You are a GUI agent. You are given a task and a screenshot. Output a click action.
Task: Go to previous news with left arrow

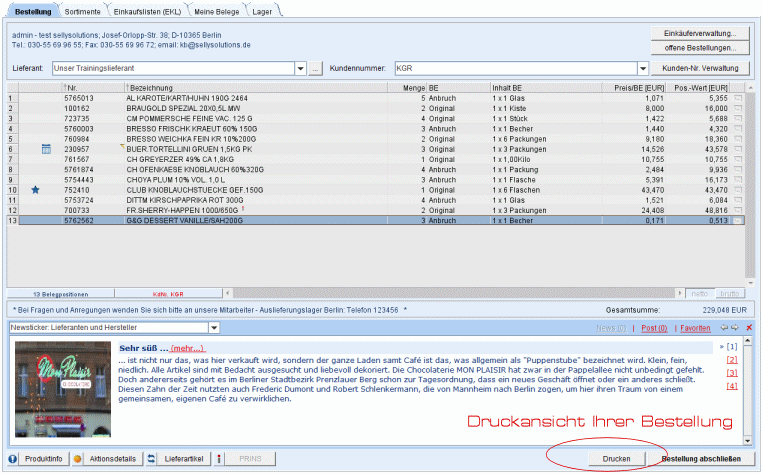pyautogui.click(x=724, y=328)
